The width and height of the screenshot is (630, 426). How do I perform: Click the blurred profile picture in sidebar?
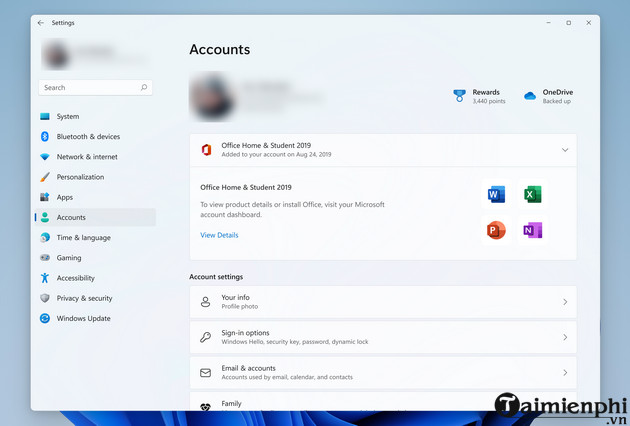point(57,53)
